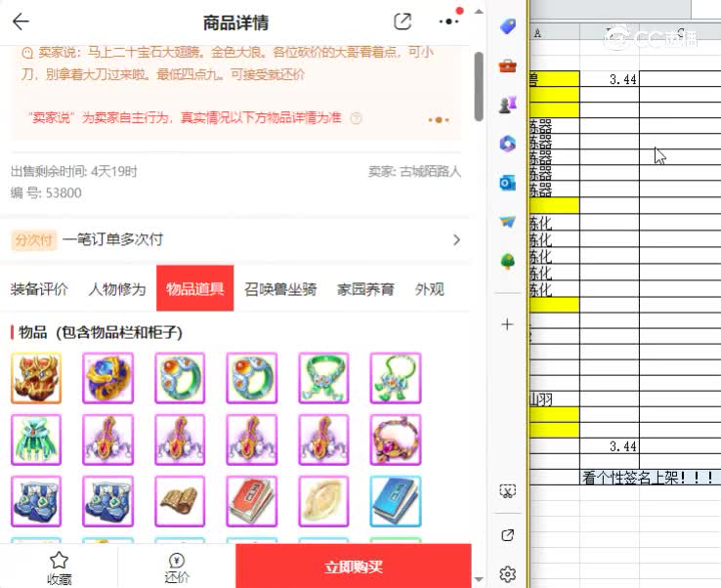The image size is (721, 588).
Task: Click spreadsheet column A header
Action: click(555, 32)
